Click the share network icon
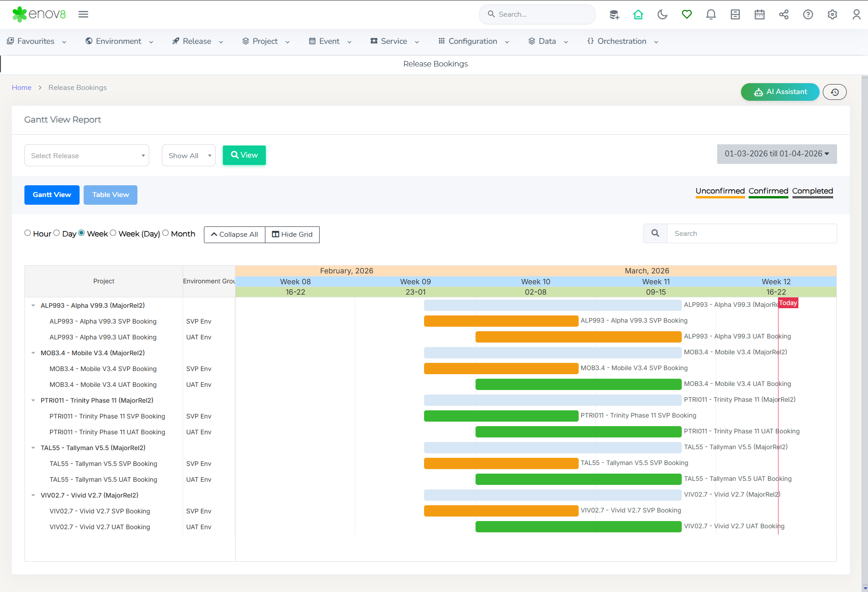 pos(783,14)
